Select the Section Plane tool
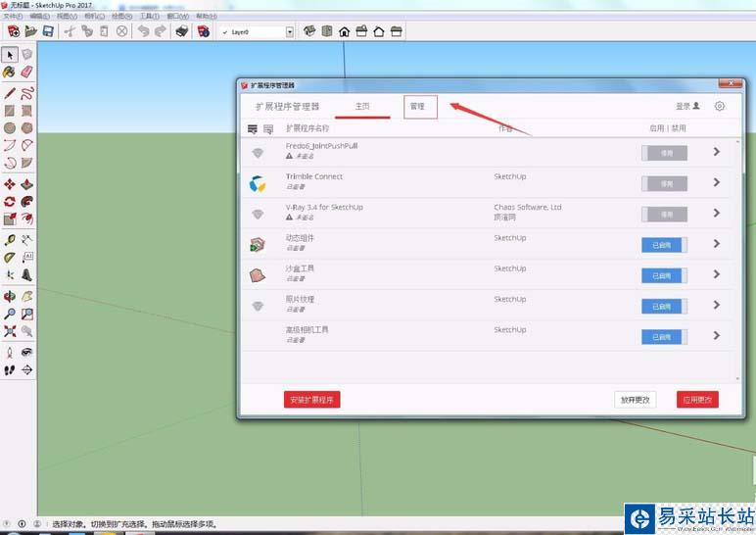Image resolution: width=756 pixels, height=535 pixels. tap(27, 370)
